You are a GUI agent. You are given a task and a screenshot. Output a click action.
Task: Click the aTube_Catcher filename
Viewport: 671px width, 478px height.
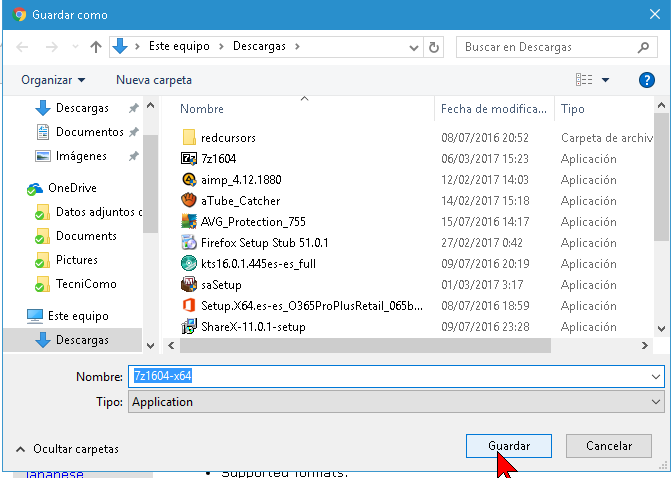tap(240, 201)
